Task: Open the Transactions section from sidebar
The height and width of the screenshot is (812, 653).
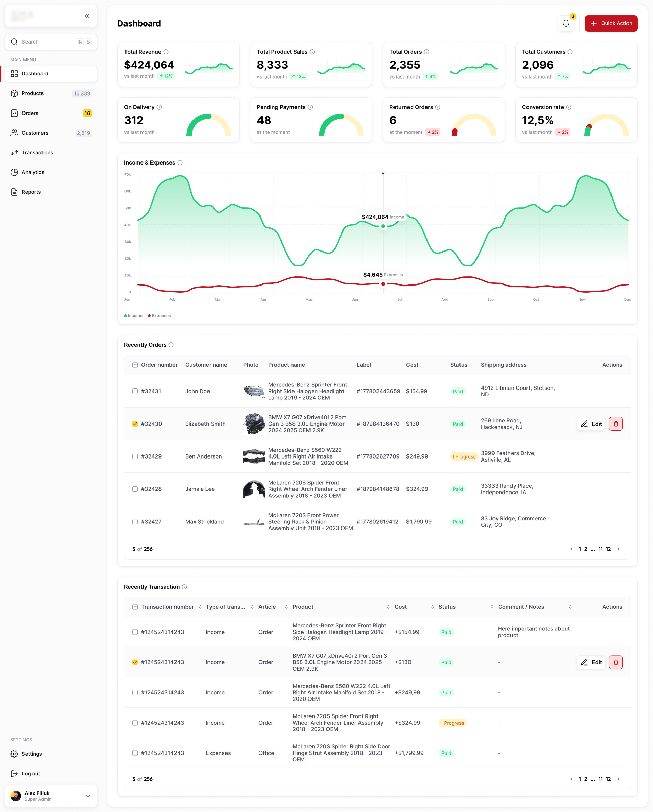Action: 38,152
